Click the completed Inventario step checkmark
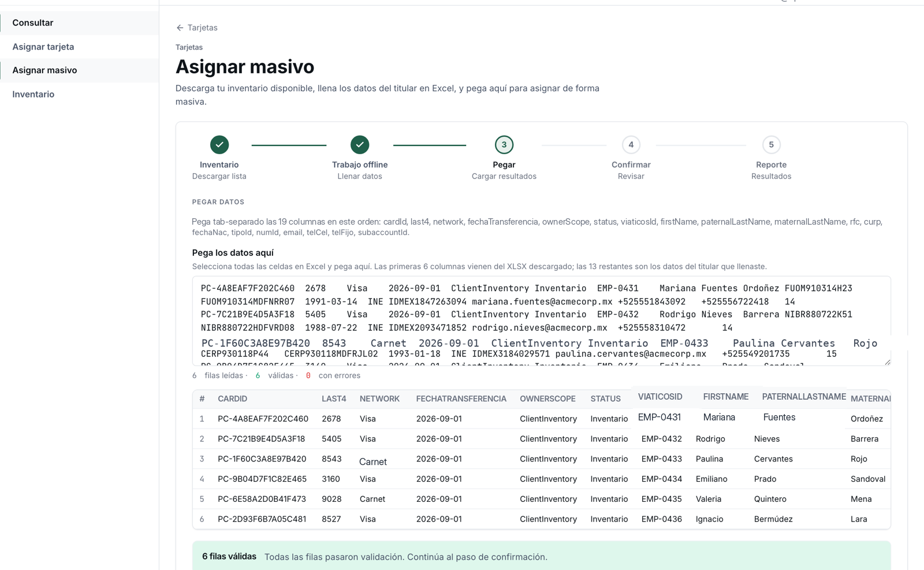This screenshot has width=924, height=570. tap(219, 144)
